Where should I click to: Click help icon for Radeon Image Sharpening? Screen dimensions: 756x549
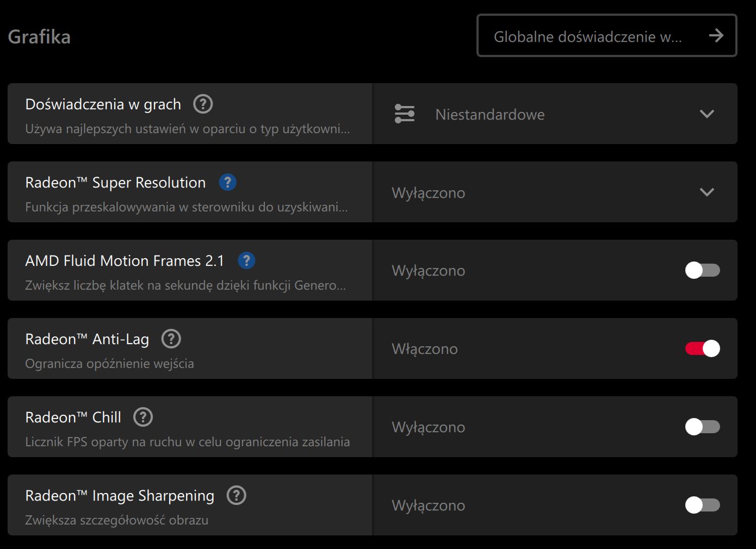pos(237,495)
